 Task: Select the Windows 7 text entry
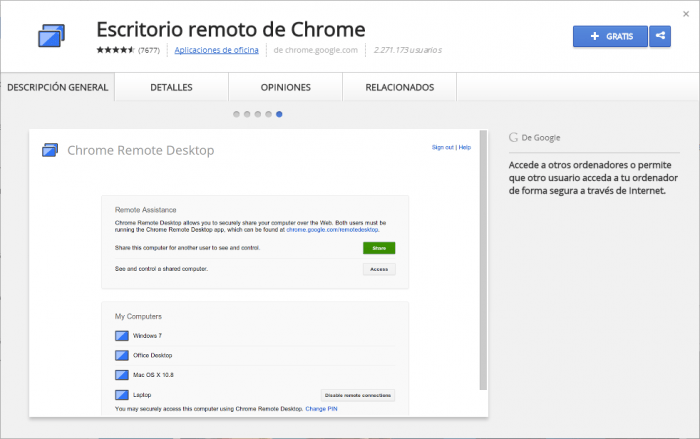click(x=147, y=336)
